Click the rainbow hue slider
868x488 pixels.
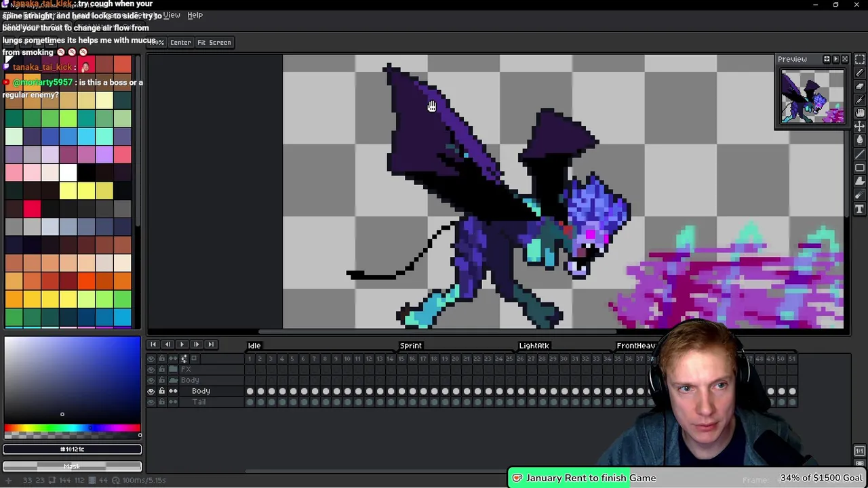tap(72, 428)
